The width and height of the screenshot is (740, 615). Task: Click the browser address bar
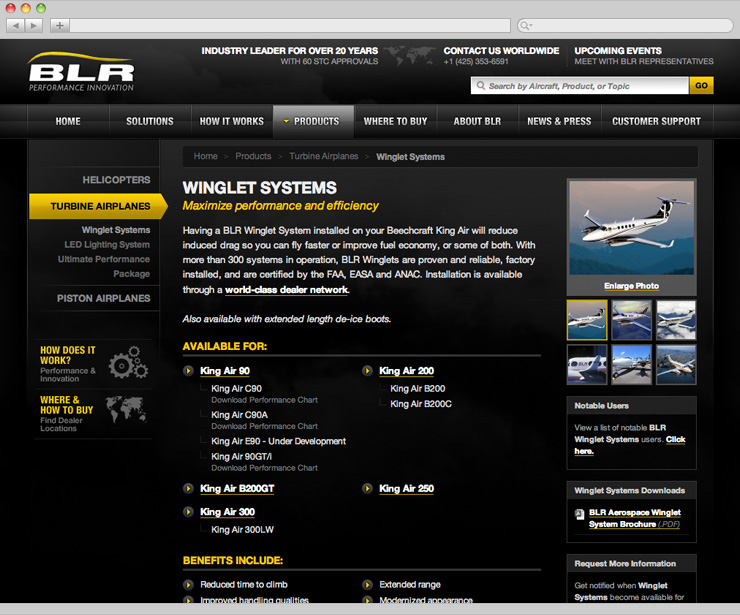tap(290, 25)
